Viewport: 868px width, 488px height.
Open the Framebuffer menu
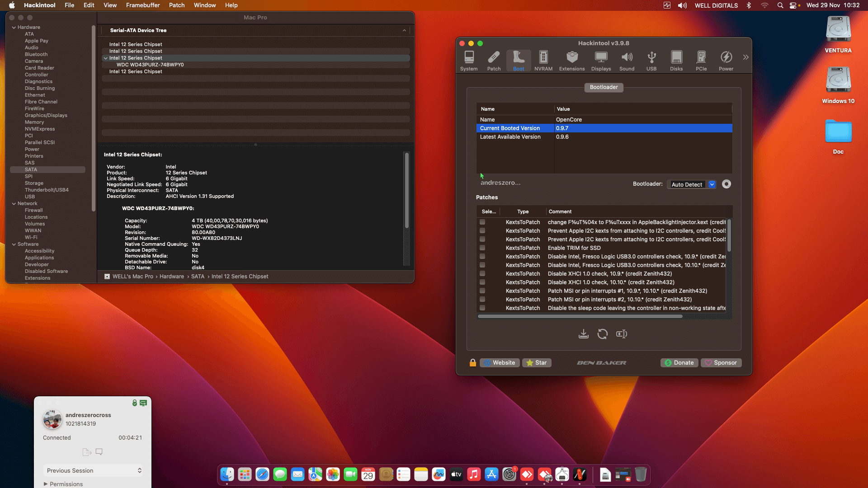tap(142, 5)
